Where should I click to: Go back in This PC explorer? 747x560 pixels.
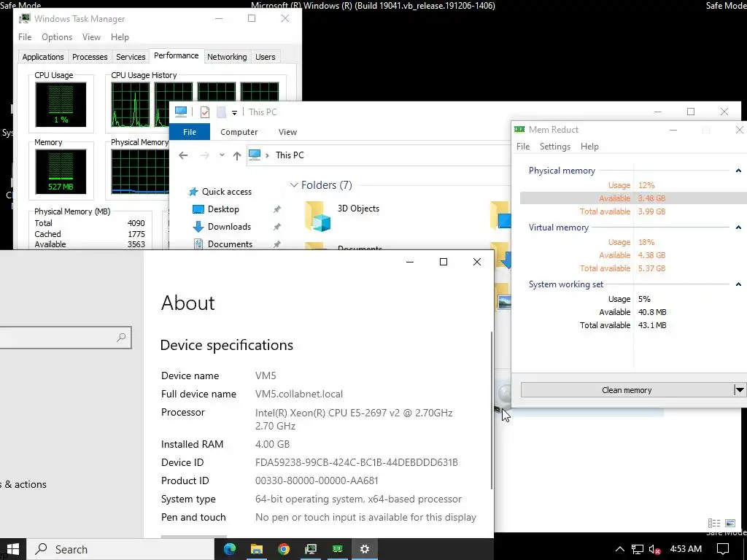[183, 155]
